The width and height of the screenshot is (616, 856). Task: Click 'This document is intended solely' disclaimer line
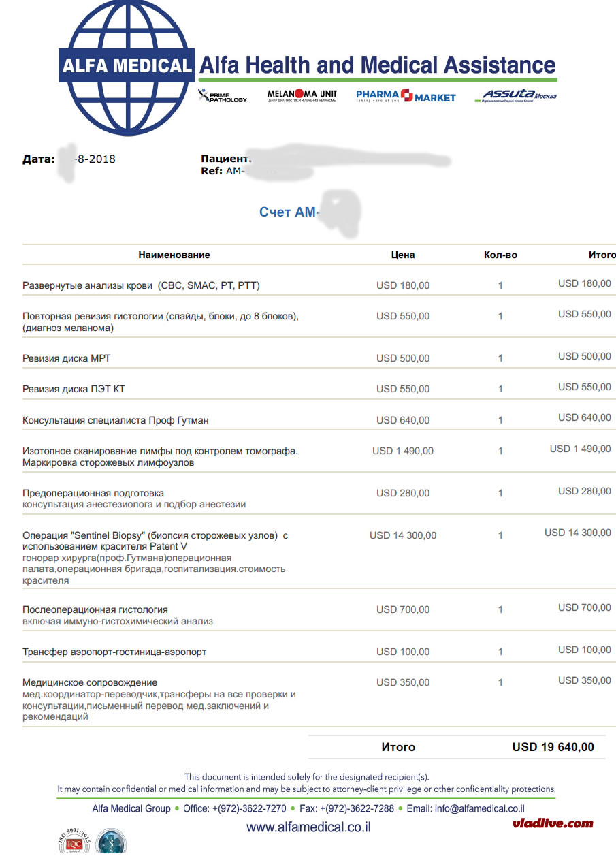click(x=307, y=777)
